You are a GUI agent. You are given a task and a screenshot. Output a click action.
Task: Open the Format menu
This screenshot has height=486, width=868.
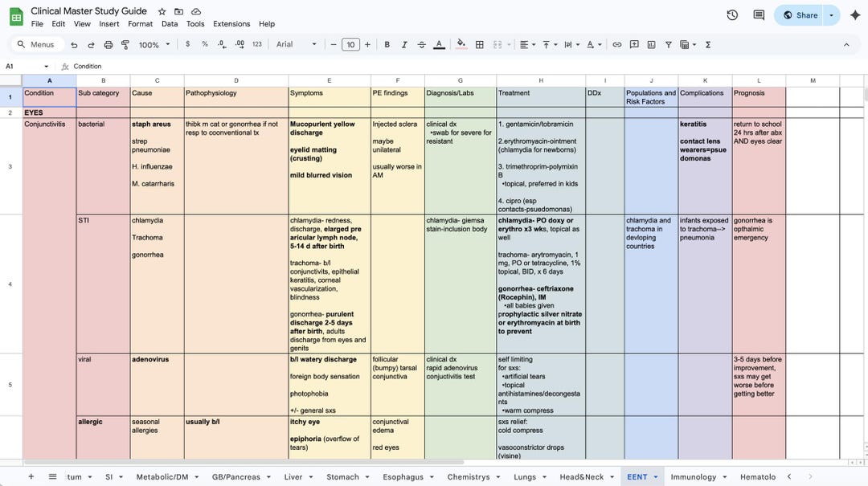pyautogui.click(x=140, y=24)
